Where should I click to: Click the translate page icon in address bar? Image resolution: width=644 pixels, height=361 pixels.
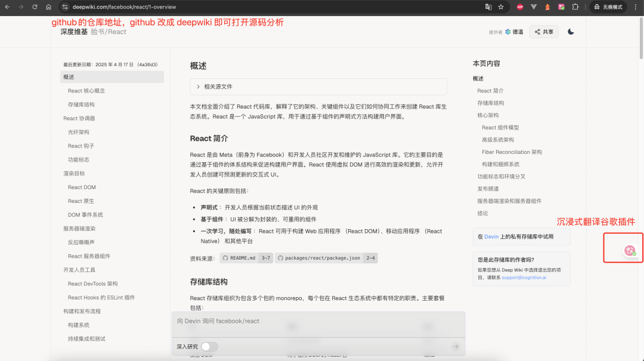[x=488, y=7]
